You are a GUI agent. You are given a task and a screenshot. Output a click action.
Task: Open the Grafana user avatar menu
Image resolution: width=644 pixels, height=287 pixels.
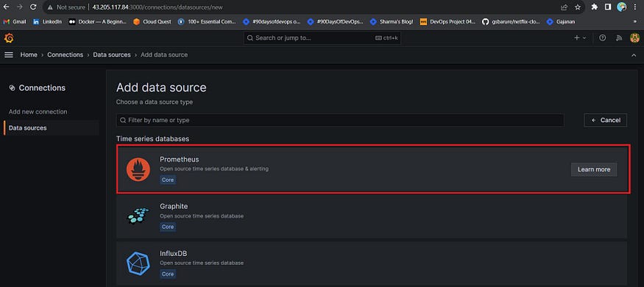[x=635, y=38]
